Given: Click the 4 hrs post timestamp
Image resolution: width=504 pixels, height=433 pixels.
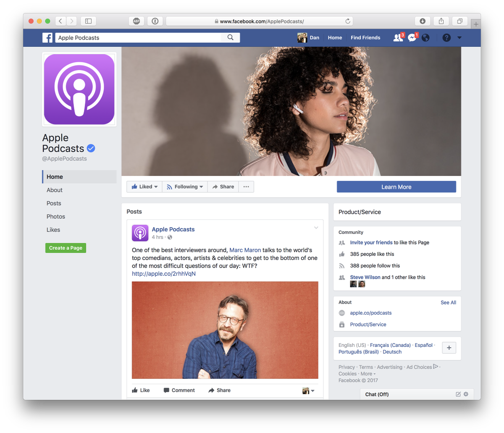Looking at the screenshot, I should (157, 237).
